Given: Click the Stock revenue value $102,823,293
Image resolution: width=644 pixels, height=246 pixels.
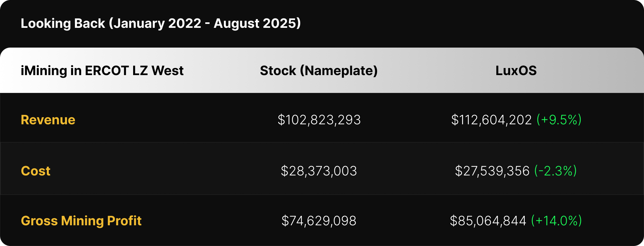Looking at the screenshot, I should [x=319, y=120].
